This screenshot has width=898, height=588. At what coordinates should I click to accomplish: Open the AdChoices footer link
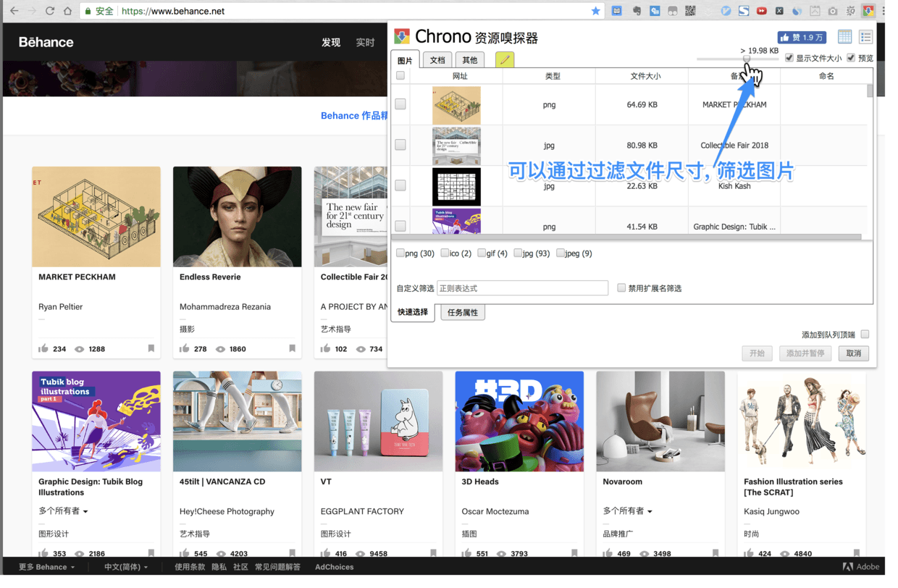[335, 567]
